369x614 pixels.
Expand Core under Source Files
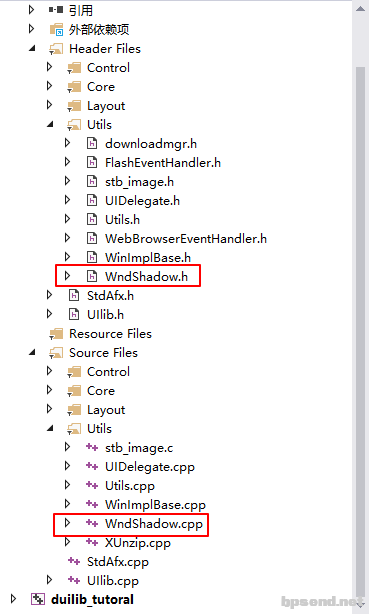tap(49, 390)
